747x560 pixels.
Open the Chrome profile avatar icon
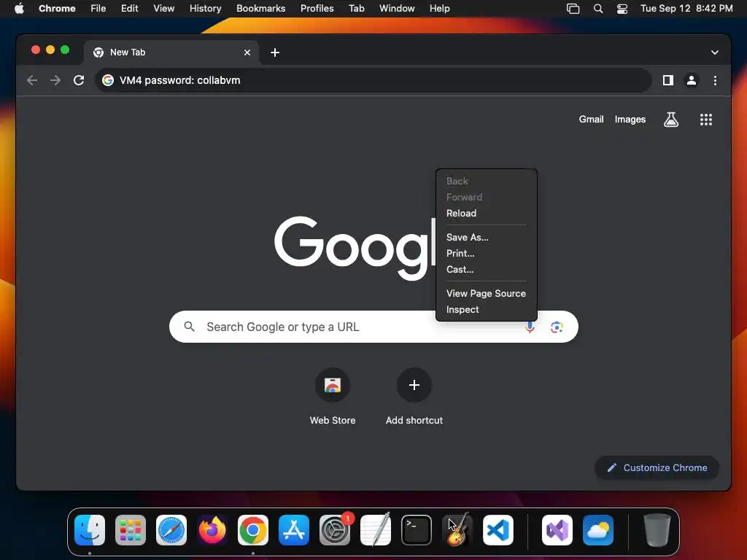692,80
